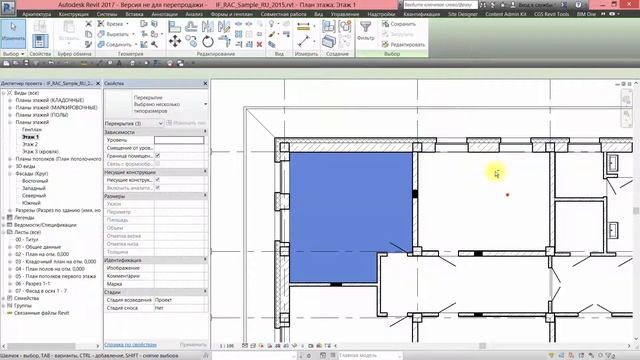This screenshot has width=640, height=360.
Task: Open the Этаж 2 floor plan
Action: (30, 144)
